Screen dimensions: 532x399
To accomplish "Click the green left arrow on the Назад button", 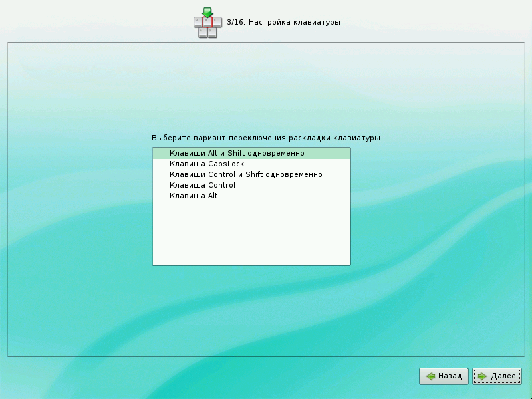I will [431, 376].
